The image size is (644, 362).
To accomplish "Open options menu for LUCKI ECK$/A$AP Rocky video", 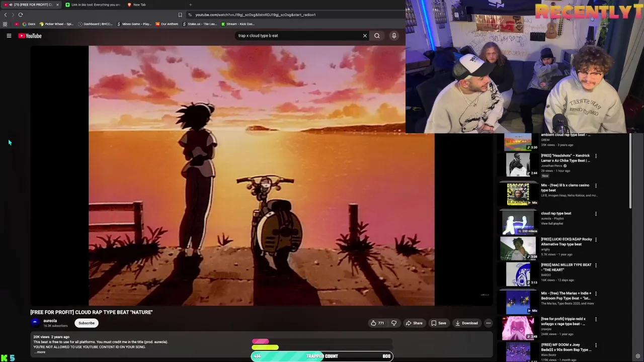I will click(596, 239).
